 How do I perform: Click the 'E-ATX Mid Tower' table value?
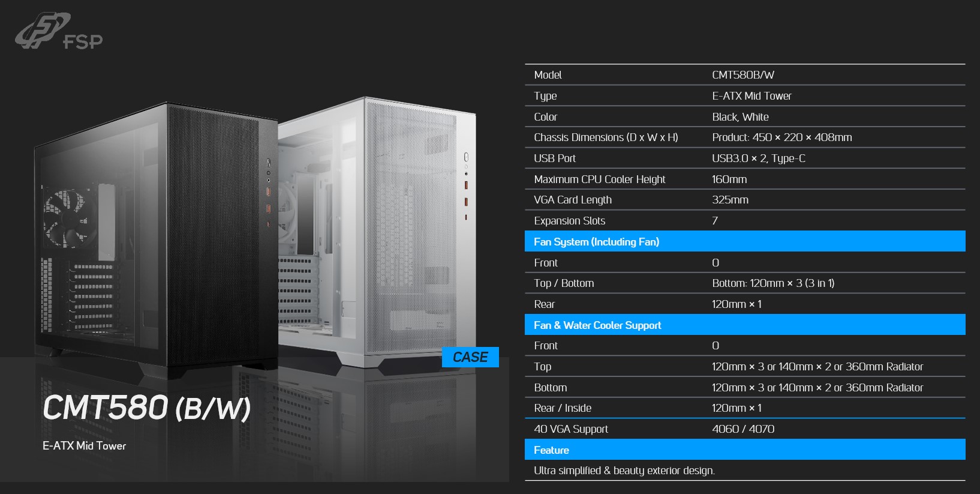pos(751,96)
